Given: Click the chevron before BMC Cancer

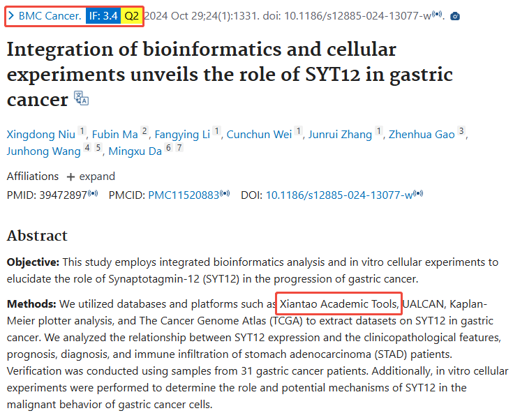Looking at the screenshot, I should 11,15.
